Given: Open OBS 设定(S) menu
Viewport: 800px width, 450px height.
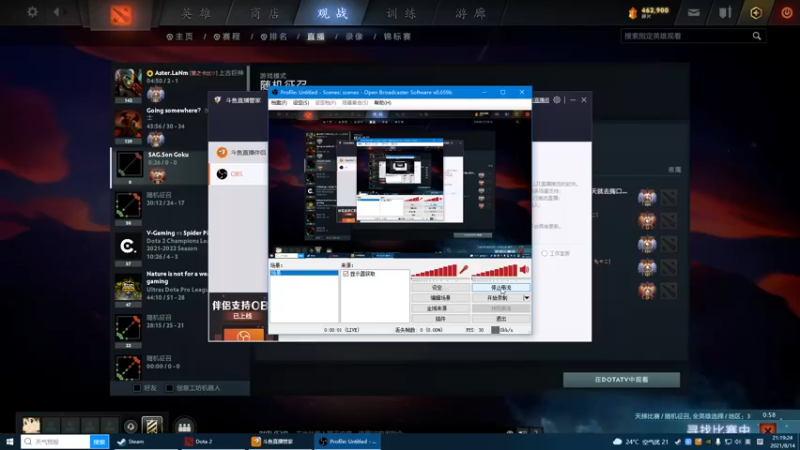Looking at the screenshot, I should [301, 103].
